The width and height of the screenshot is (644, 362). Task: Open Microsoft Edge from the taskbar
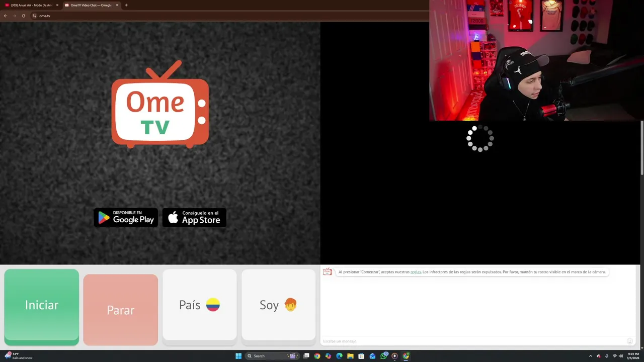[x=339, y=356]
